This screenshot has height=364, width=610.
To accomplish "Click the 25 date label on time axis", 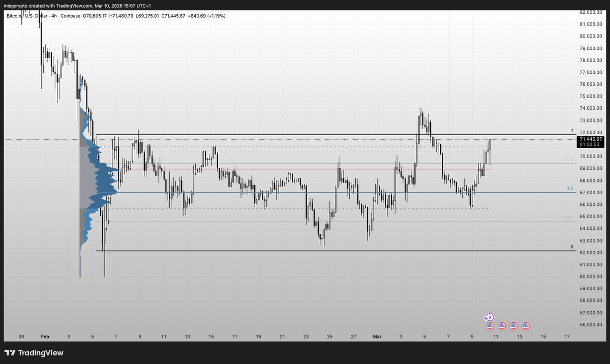I will click(330, 337).
